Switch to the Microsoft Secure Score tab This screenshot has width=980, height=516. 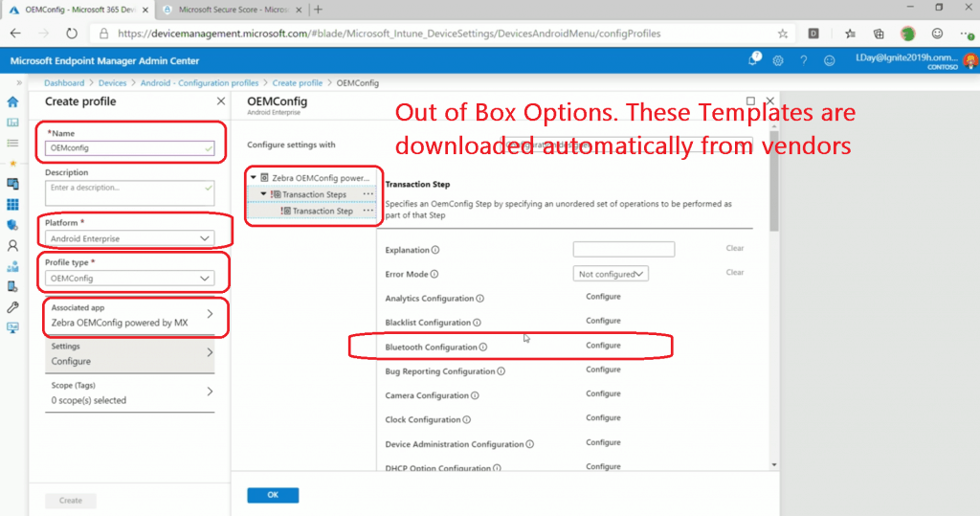[232, 10]
